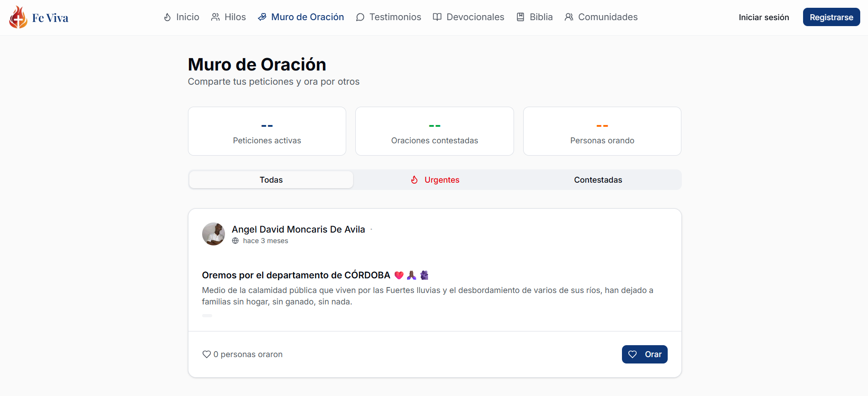
Task: Click '0 personas oraron' count
Action: 248,354
